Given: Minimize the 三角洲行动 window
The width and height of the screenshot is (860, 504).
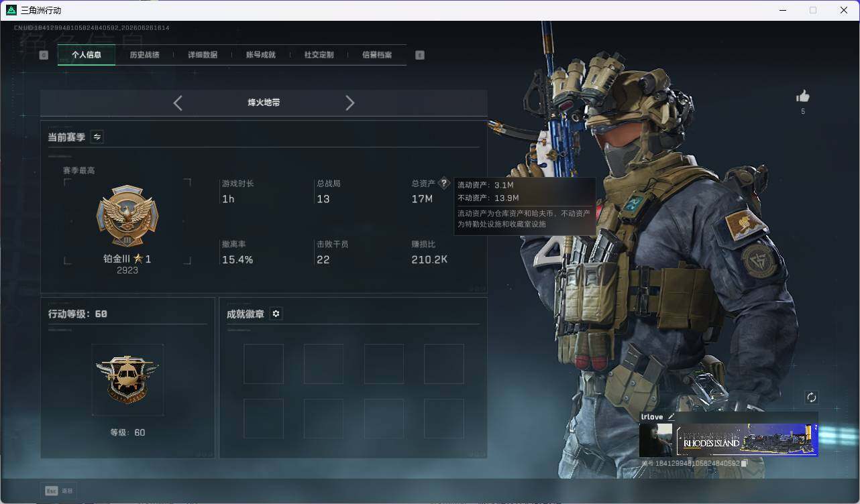Looking at the screenshot, I should click(x=782, y=10).
